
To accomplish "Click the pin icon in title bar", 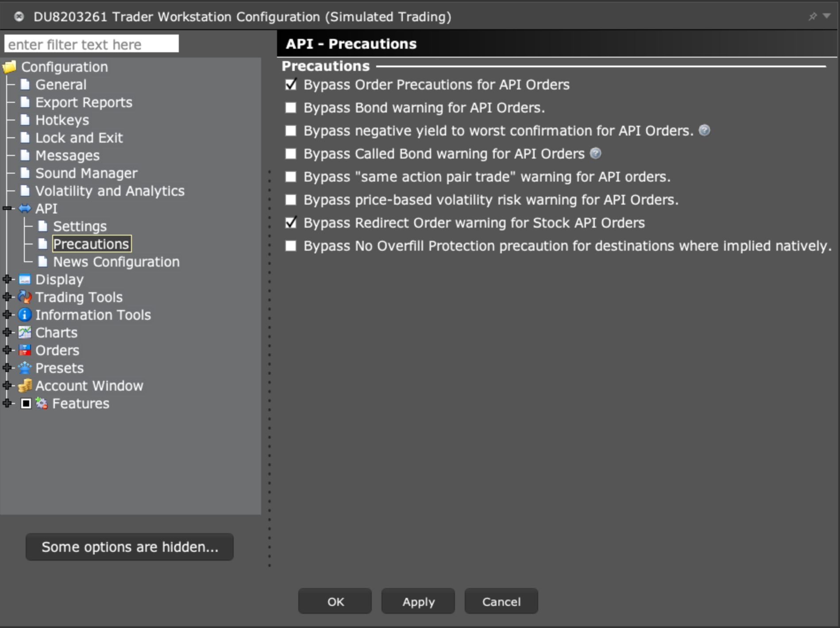I will [813, 16].
